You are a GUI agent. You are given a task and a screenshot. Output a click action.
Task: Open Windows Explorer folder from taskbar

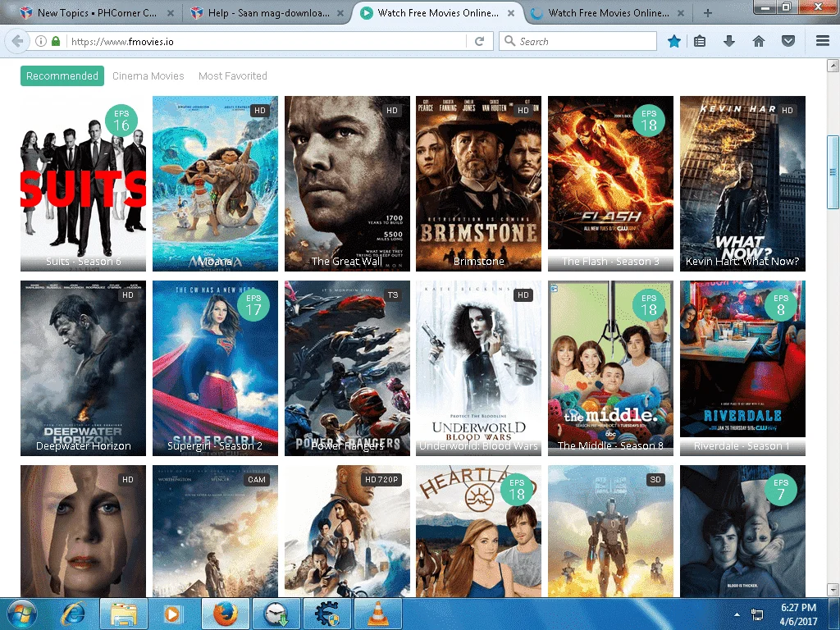124,614
